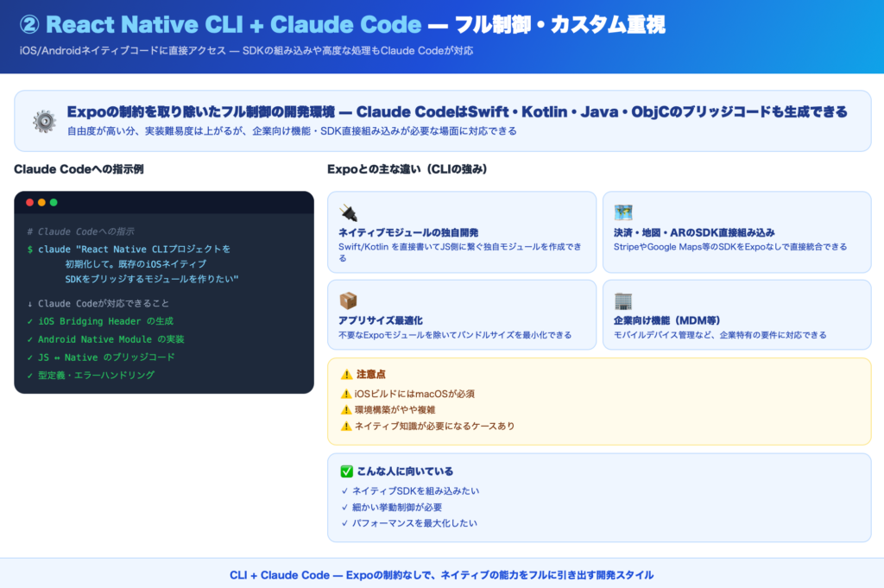Click the electric plug icon
Viewport: 884px width, 588px height.
[349, 212]
